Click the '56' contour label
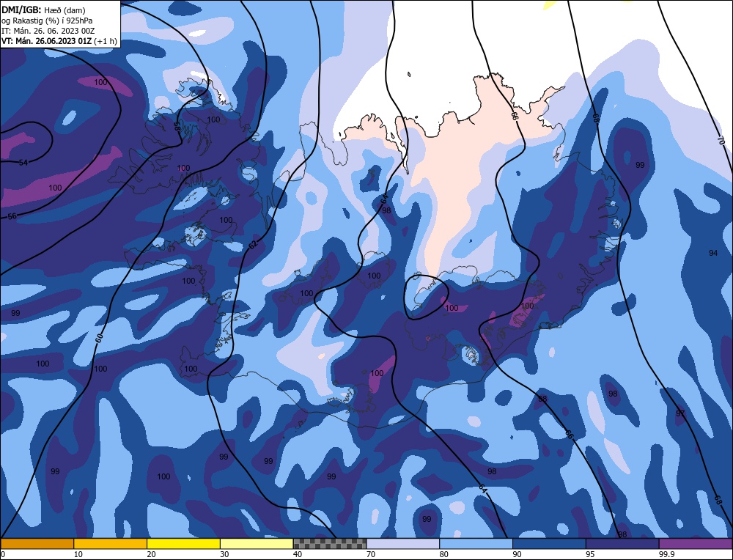Viewport: 733px width, 560px height. [12, 216]
